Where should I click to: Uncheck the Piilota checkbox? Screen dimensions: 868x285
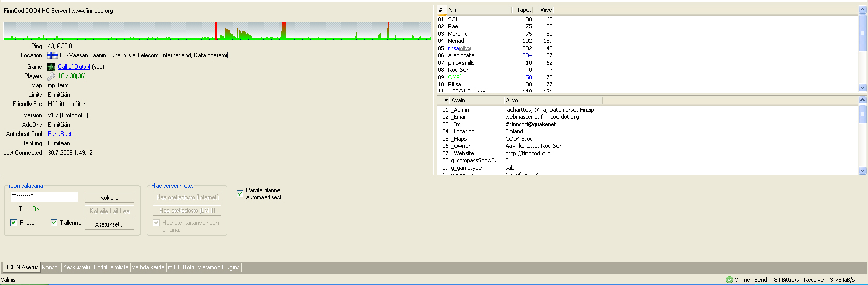coord(14,223)
